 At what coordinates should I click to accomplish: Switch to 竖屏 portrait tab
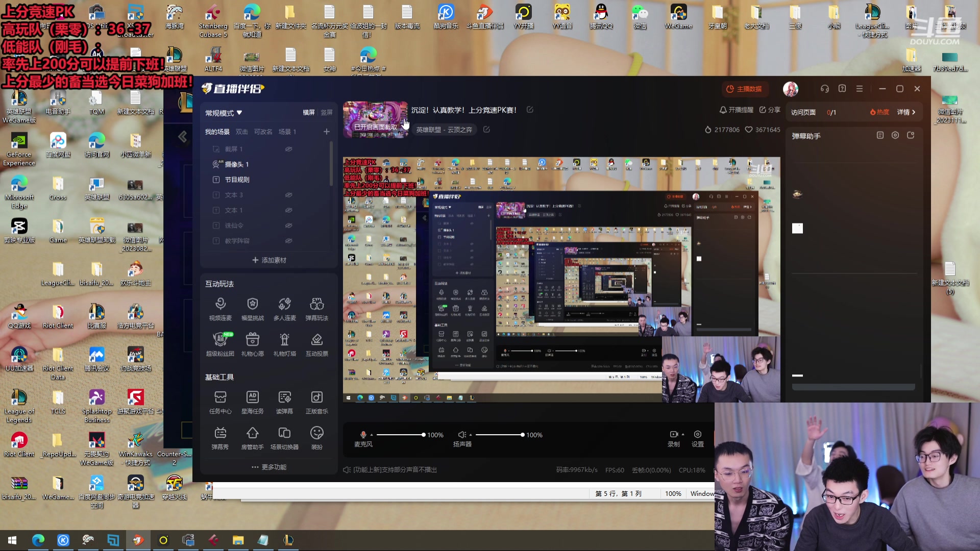(x=327, y=113)
